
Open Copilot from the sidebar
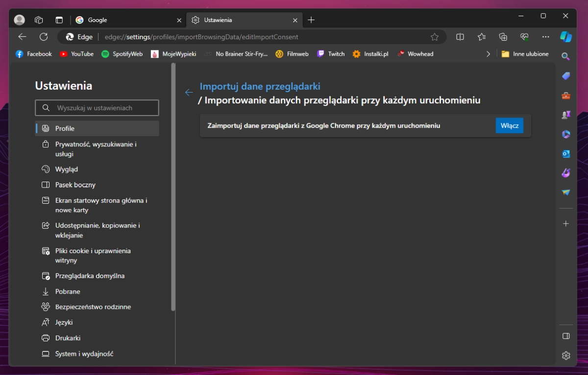pyautogui.click(x=566, y=37)
